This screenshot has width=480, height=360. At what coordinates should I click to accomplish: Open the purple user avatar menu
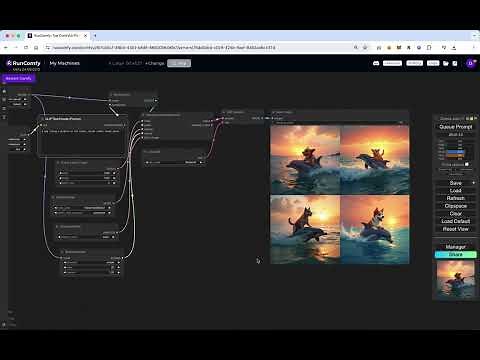click(470, 63)
